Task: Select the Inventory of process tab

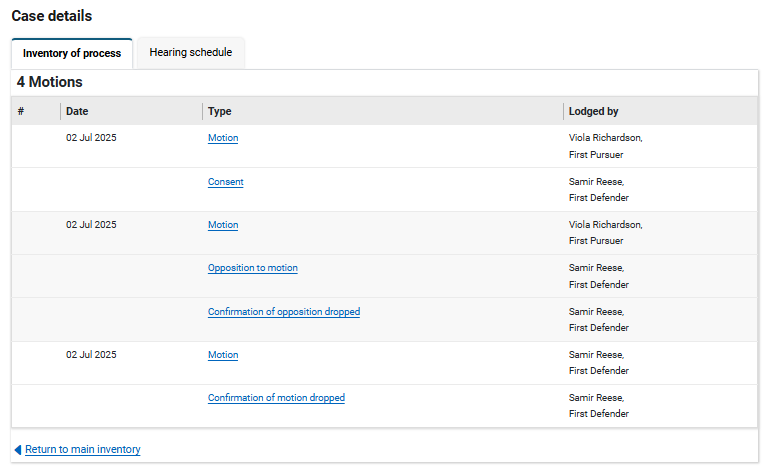Action: tap(72, 54)
